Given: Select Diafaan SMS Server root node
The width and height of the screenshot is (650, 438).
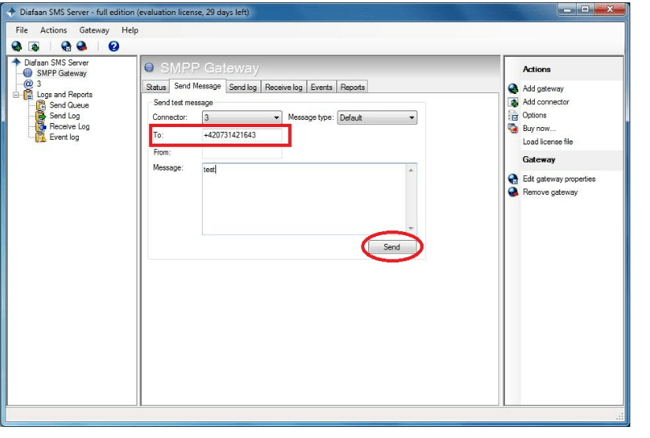Looking at the screenshot, I should tap(56, 63).
